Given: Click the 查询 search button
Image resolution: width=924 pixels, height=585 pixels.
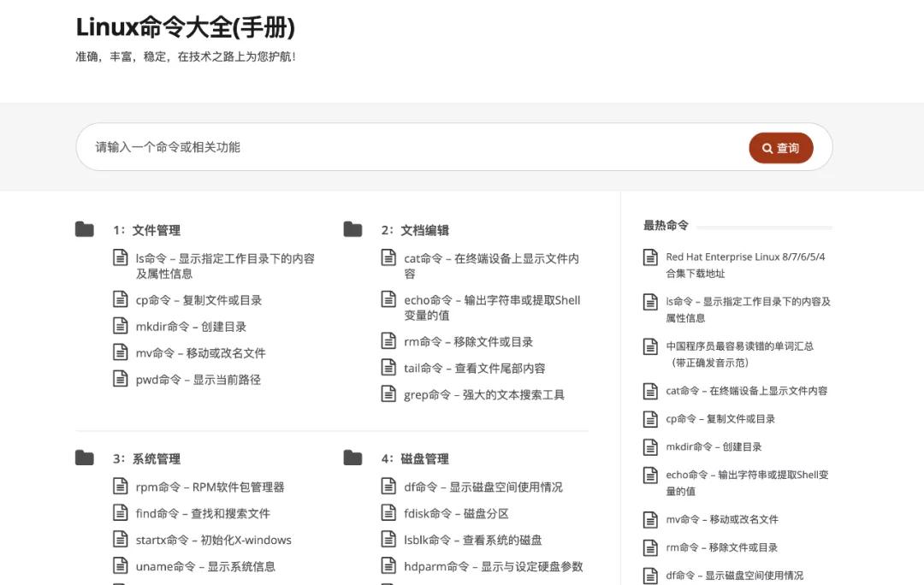Looking at the screenshot, I should (781, 148).
